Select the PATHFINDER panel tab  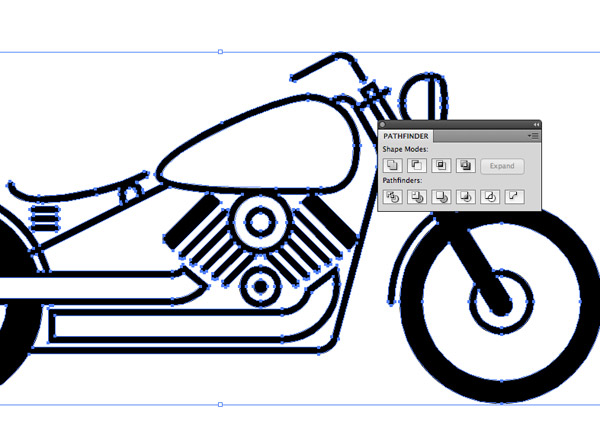[406, 136]
